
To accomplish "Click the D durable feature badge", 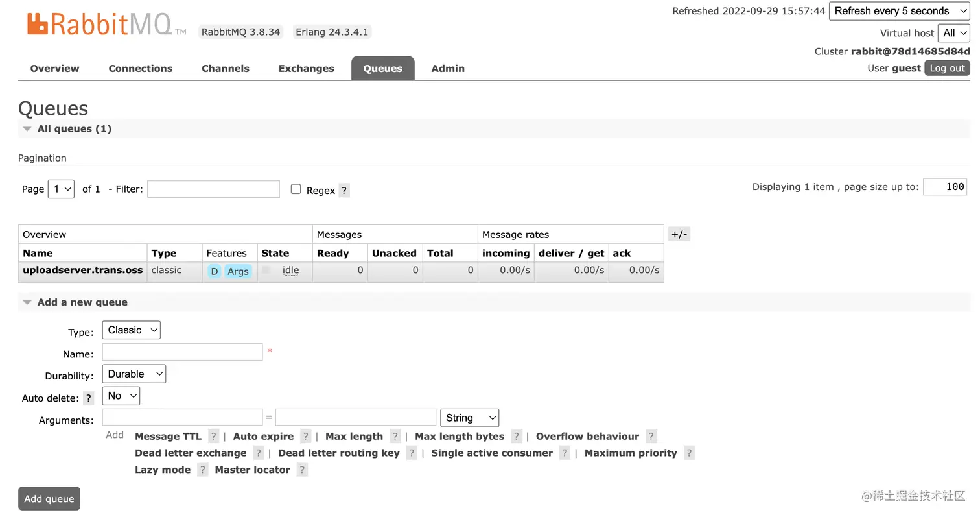I will pos(214,271).
